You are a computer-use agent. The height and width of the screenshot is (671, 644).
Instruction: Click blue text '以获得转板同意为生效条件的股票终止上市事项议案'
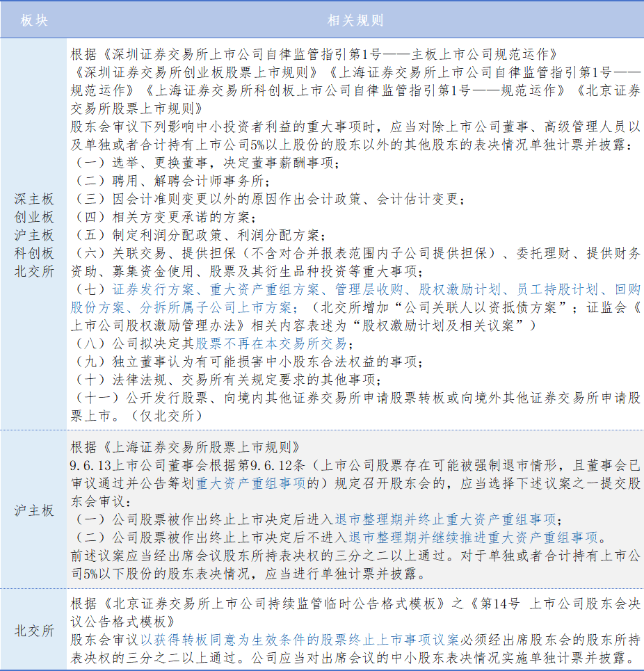300,639
